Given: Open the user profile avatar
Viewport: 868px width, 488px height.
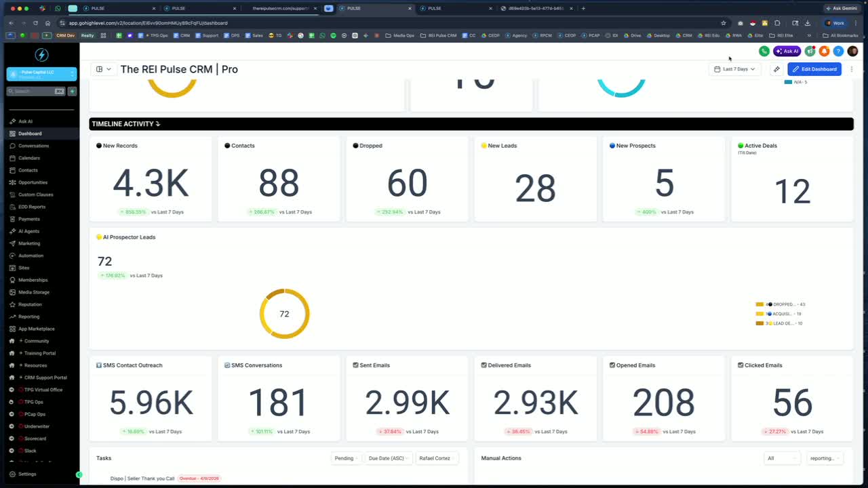Looking at the screenshot, I should pyautogui.click(x=852, y=51).
